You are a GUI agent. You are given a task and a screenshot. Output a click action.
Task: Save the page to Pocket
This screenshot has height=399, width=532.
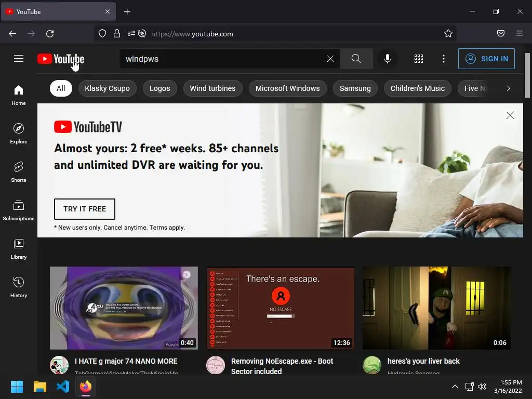(x=500, y=33)
